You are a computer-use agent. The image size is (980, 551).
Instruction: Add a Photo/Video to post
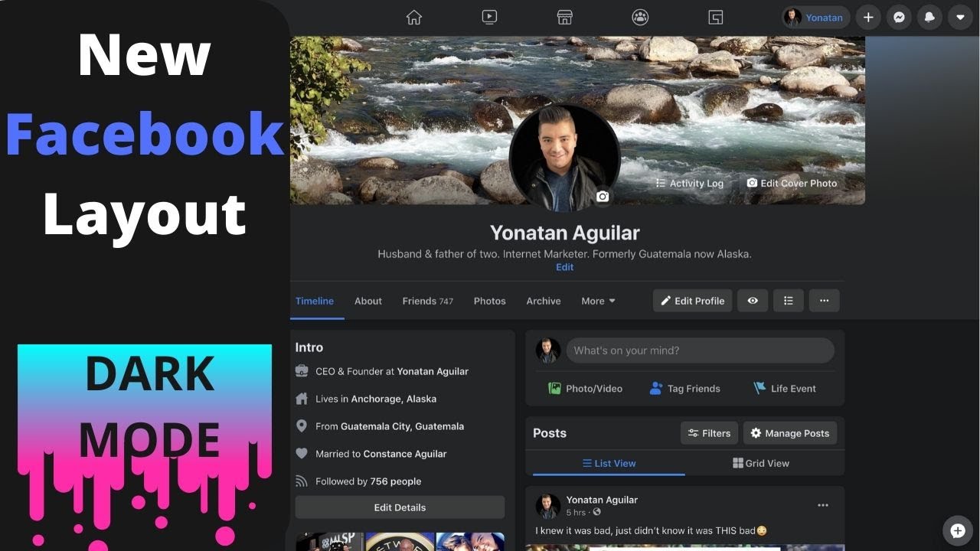585,389
